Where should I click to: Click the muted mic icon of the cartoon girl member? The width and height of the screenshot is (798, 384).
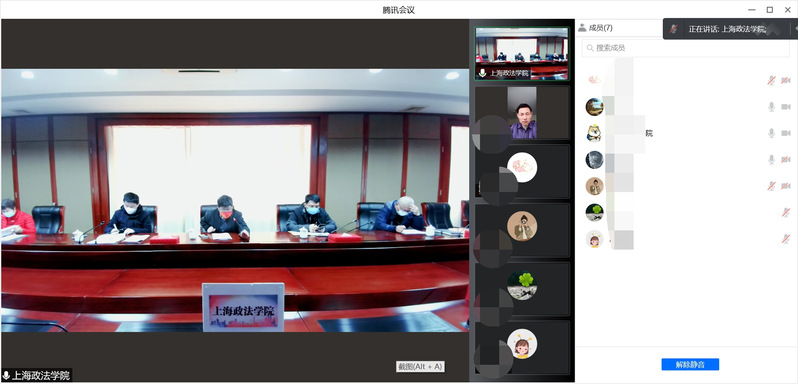point(786,239)
